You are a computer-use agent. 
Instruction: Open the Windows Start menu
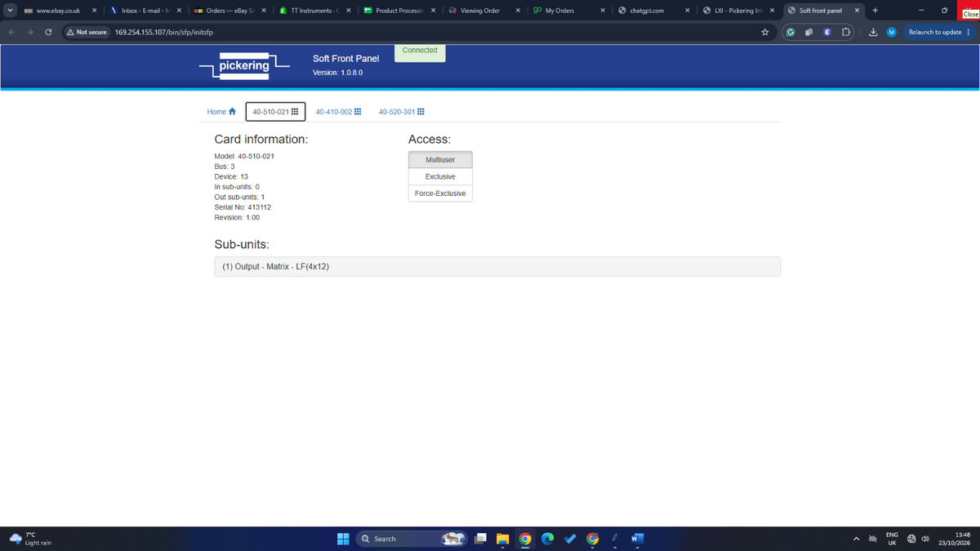pyautogui.click(x=343, y=539)
